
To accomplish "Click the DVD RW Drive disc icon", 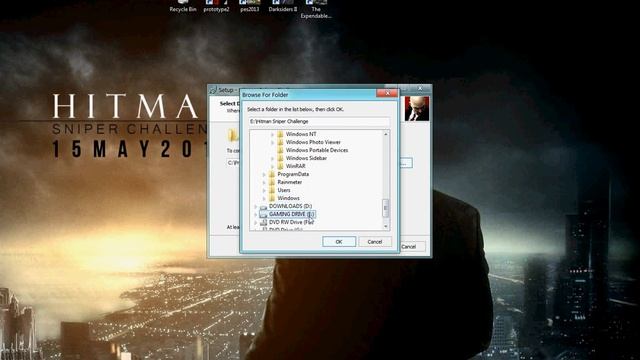I will [x=263, y=222].
